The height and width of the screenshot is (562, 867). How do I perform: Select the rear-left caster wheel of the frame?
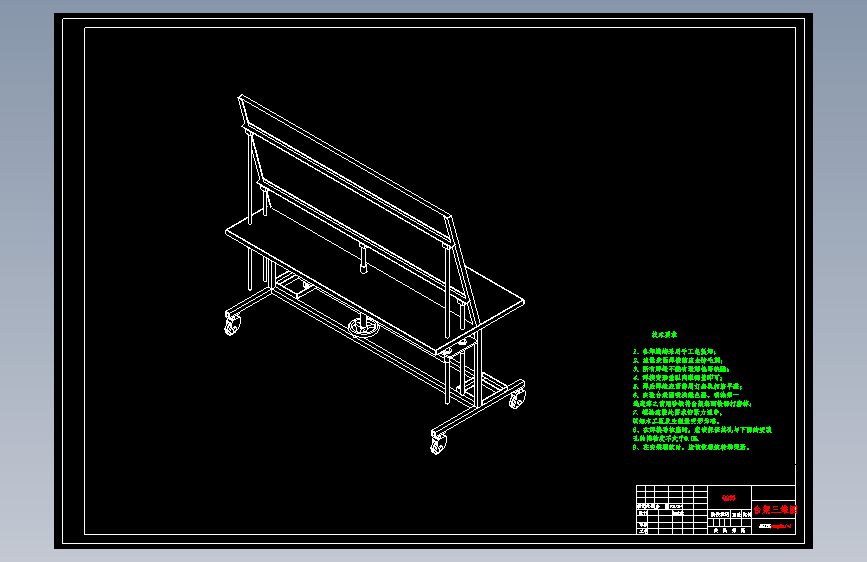click(x=232, y=323)
